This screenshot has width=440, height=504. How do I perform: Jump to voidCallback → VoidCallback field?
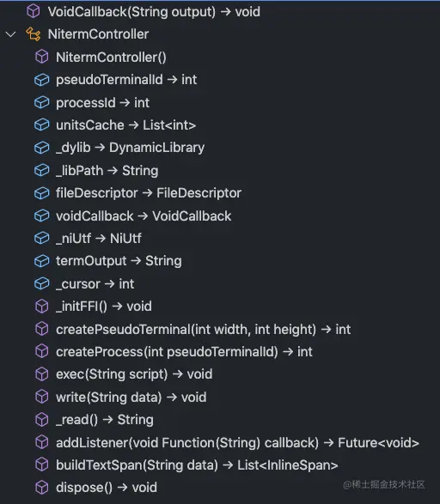144,216
